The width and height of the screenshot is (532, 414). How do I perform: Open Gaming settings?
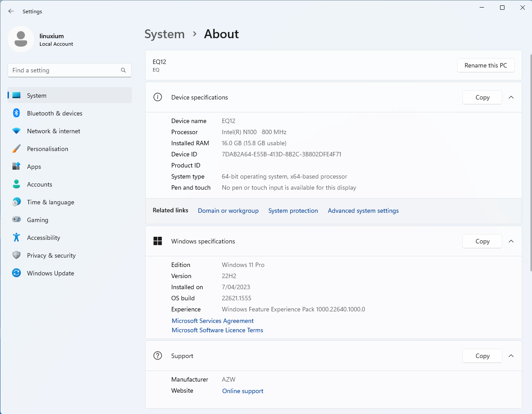pos(70,220)
